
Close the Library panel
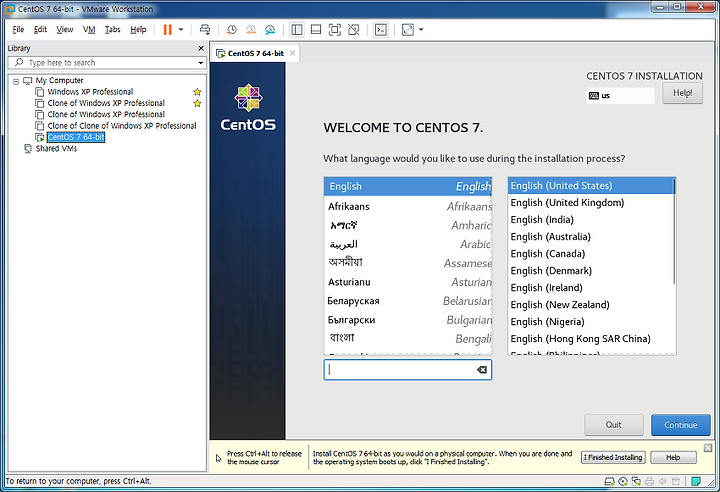(x=201, y=48)
